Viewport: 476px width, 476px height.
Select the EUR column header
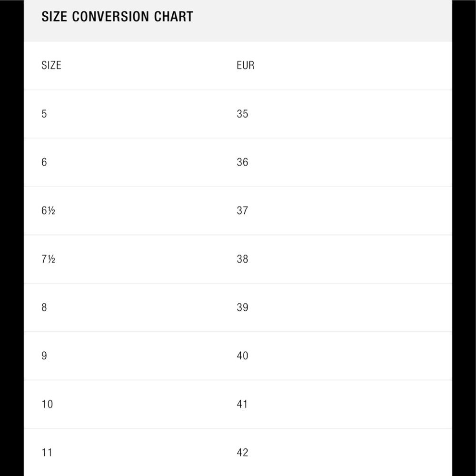tap(245, 65)
